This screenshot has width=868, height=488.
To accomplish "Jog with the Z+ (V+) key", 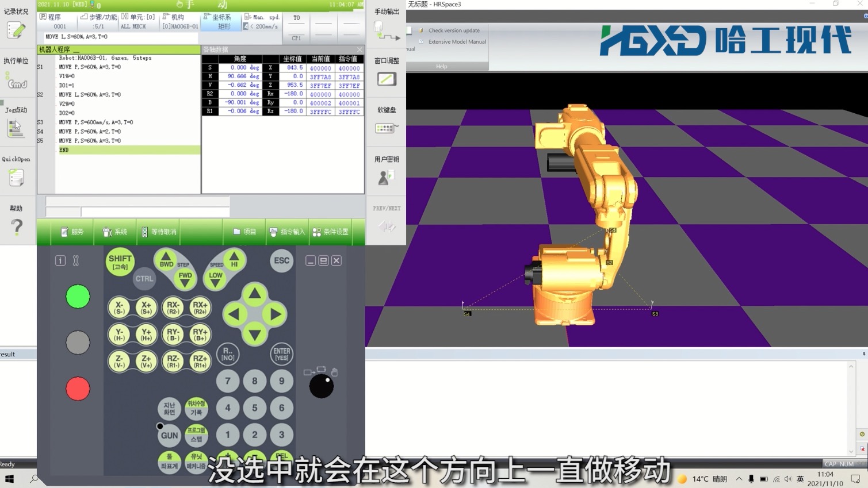I will point(146,362).
